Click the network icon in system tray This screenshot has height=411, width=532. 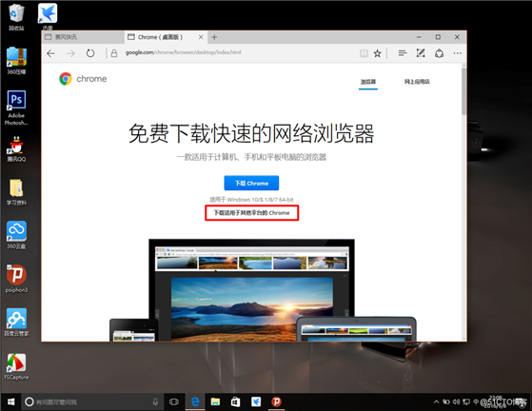pos(466,401)
